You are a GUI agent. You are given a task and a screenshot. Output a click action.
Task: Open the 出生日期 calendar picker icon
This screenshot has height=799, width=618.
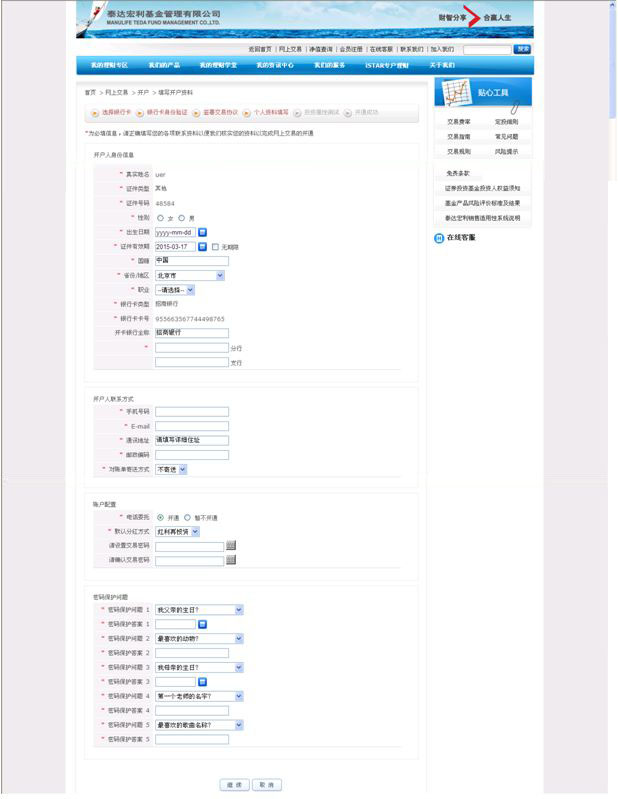coord(202,232)
